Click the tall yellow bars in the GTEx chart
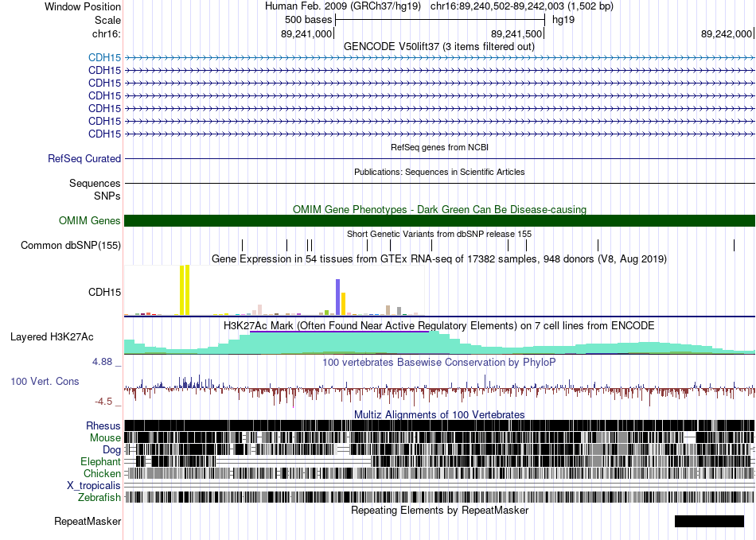Image resolution: width=756 pixels, height=540 pixels. click(185, 290)
